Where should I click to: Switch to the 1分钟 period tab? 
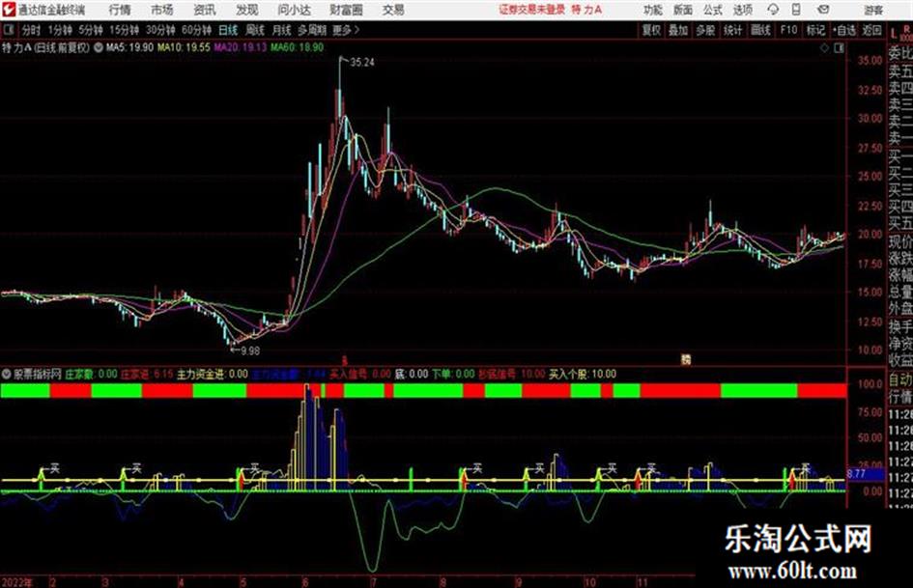[59, 30]
